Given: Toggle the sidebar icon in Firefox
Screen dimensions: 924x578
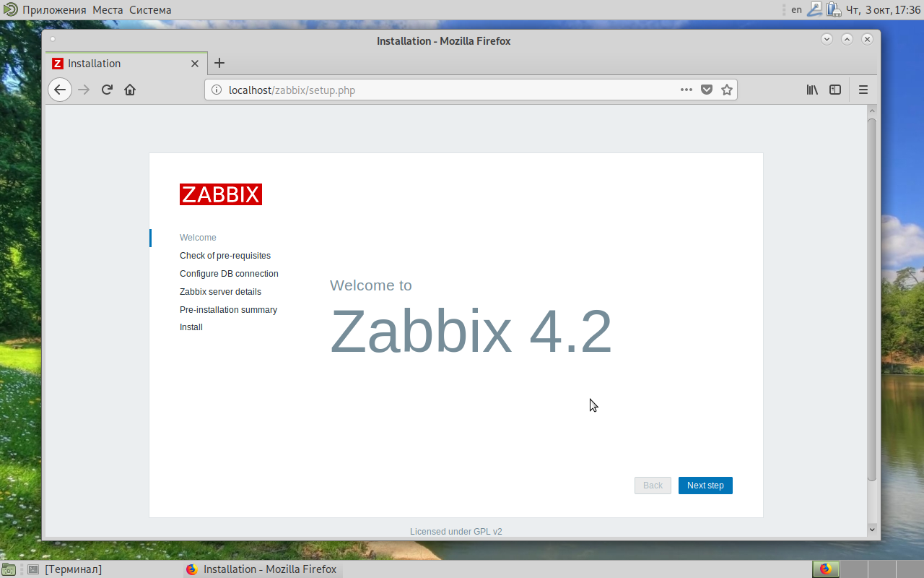Looking at the screenshot, I should click(835, 90).
